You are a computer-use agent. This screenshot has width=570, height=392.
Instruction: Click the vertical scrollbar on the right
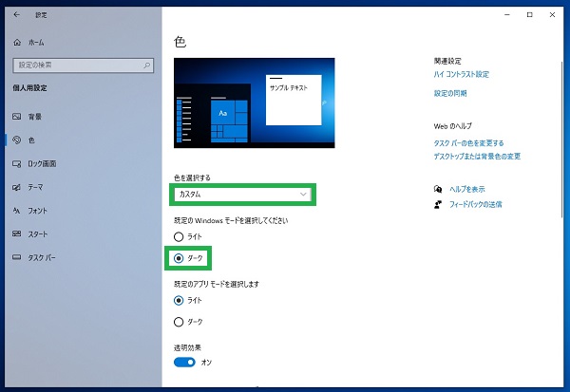click(x=562, y=140)
